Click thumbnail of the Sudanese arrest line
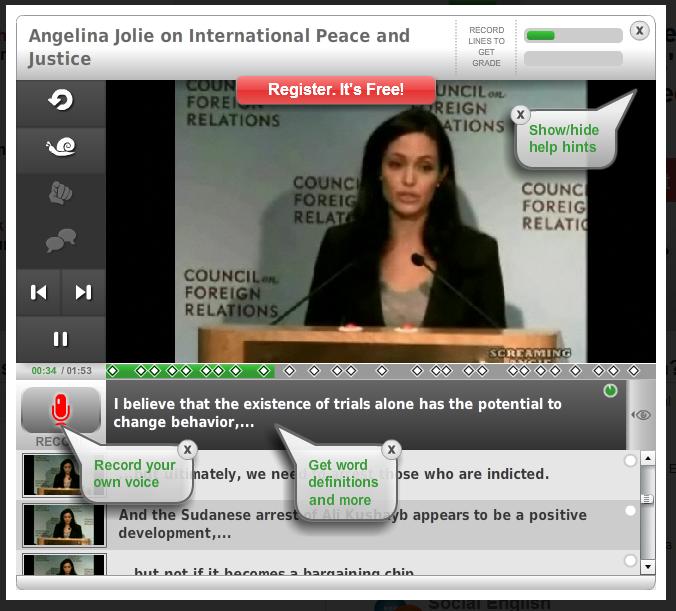The height and width of the screenshot is (611, 676). click(x=64, y=524)
